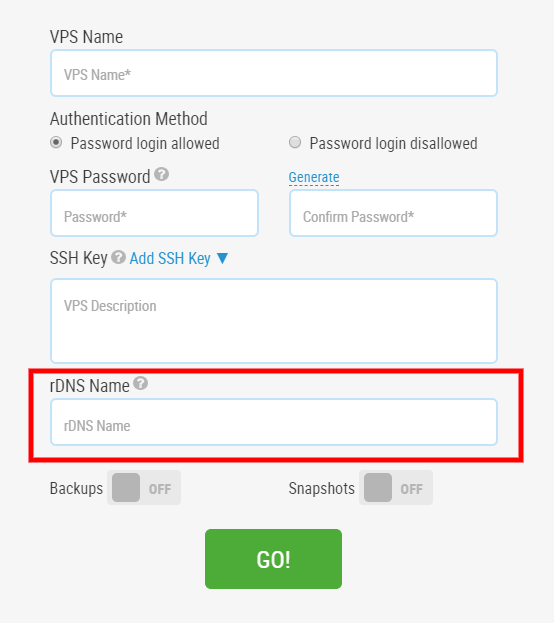Focus the VPS Name text field
Viewport: 554px width, 623px height.
pyautogui.click(x=274, y=73)
